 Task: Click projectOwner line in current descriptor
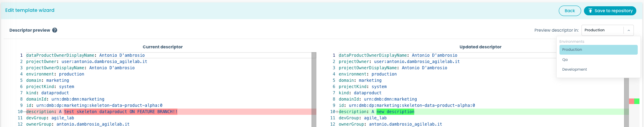[87, 62]
